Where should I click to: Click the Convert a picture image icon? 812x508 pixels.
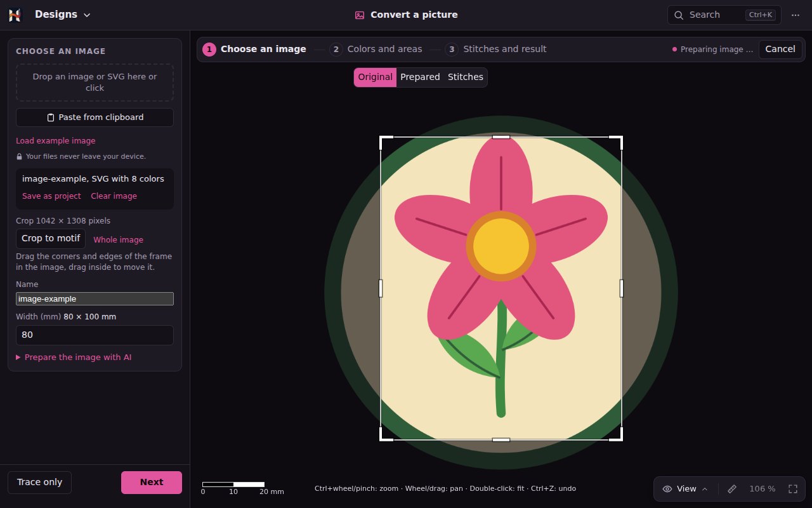(x=360, y=15)
